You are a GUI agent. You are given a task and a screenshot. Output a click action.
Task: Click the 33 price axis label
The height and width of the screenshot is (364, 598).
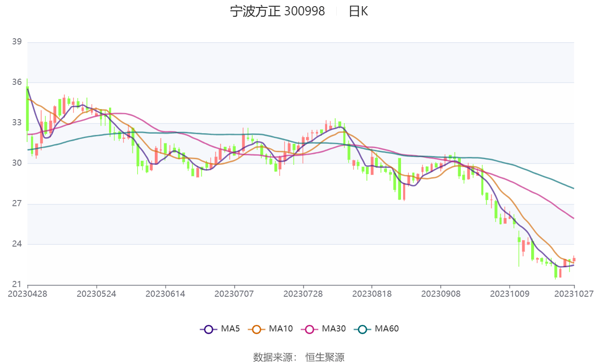point(17,123)
